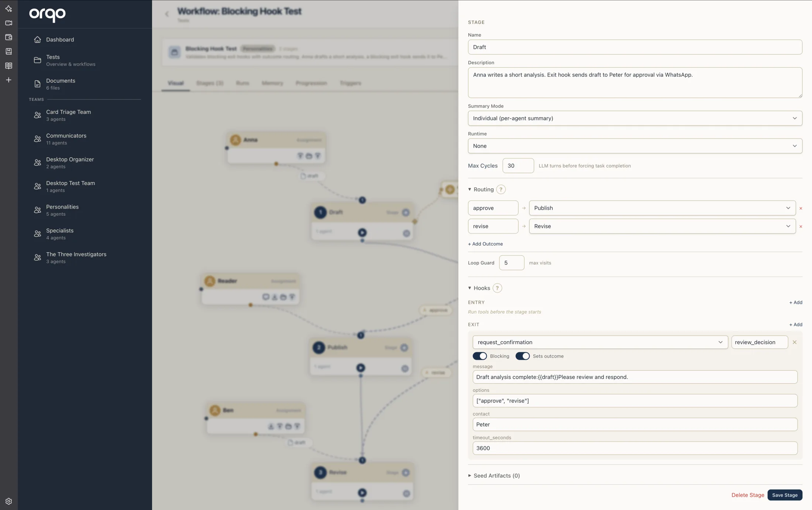Click Desktop Organizer team icon
Viewport: 812px width, 510px height.
point(37,162)
